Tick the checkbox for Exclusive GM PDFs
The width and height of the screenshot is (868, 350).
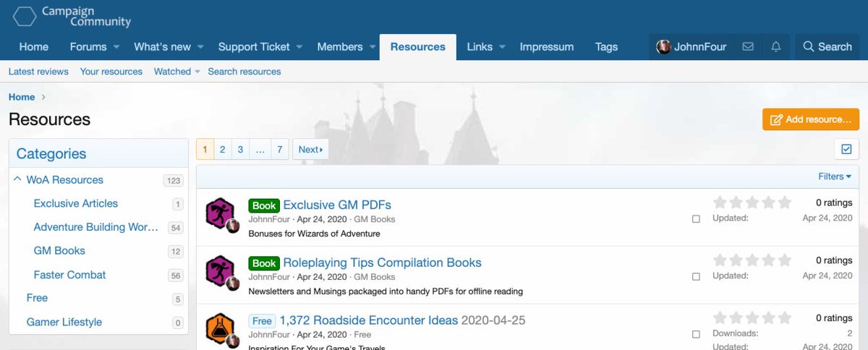coord(696,218)
